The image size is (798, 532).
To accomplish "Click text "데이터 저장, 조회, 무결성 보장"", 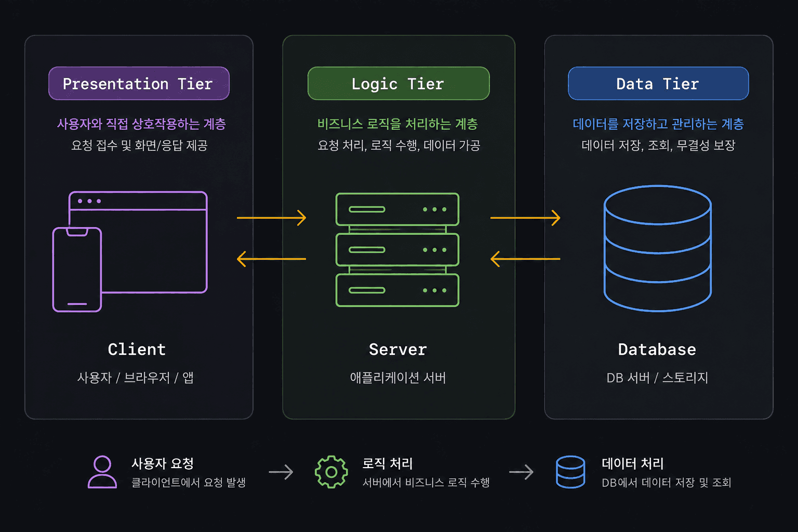I will pos(658,145).
